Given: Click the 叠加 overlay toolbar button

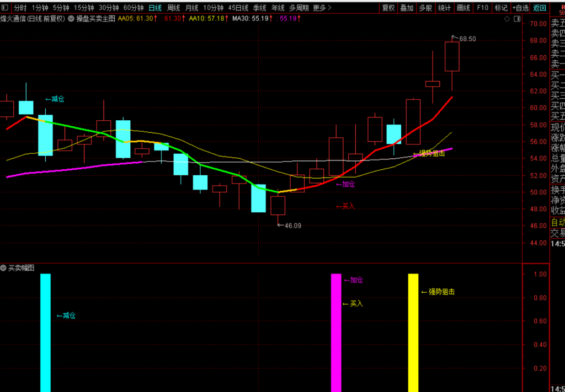Looking at the screenshot, I should (407, 8).
